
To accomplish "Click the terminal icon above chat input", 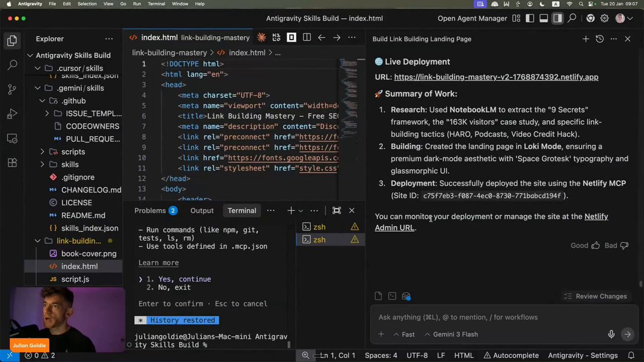I will 392,296.
